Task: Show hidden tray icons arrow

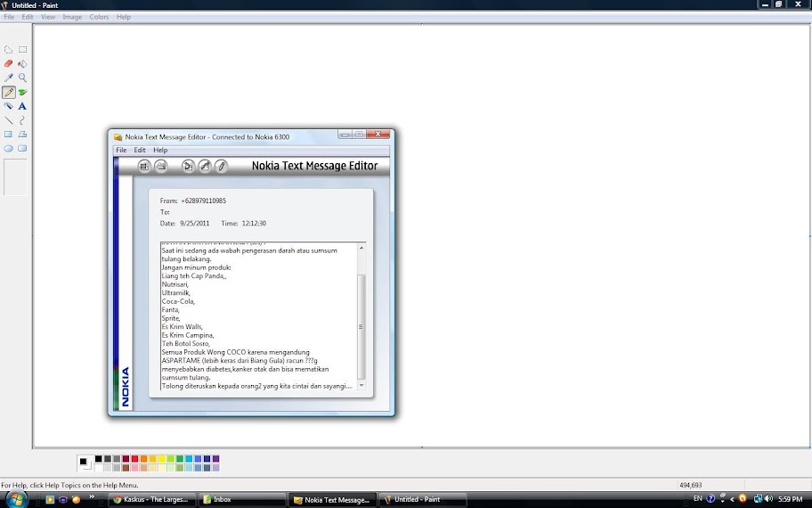Action: point(732,499)
